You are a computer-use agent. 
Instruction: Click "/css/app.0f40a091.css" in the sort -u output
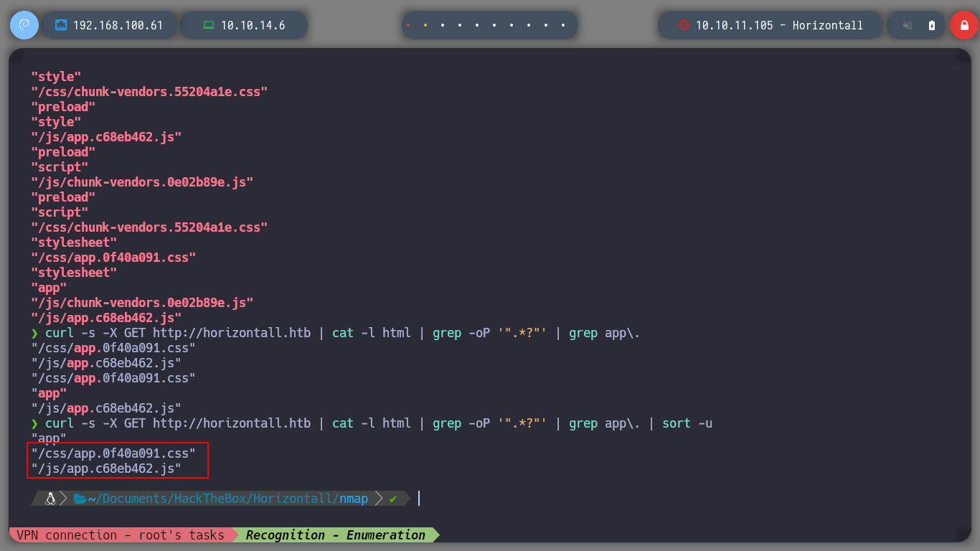(x=113, y=453)
